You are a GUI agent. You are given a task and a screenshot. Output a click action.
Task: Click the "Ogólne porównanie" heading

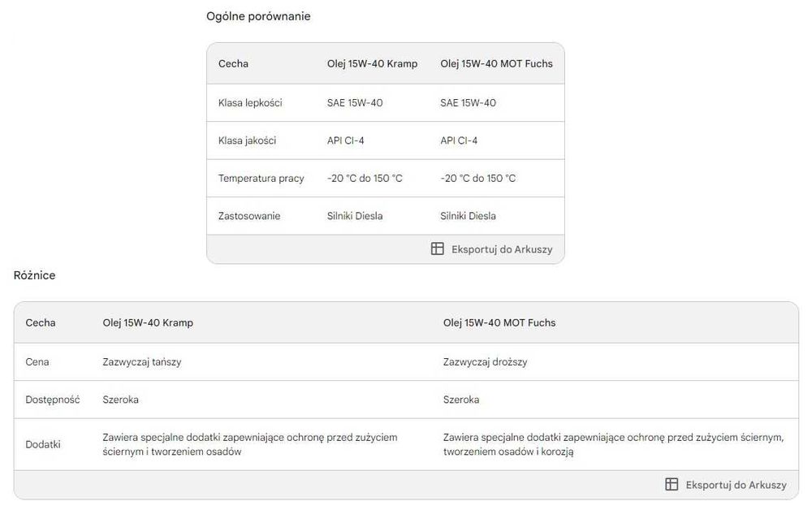[x=258, y=16]
